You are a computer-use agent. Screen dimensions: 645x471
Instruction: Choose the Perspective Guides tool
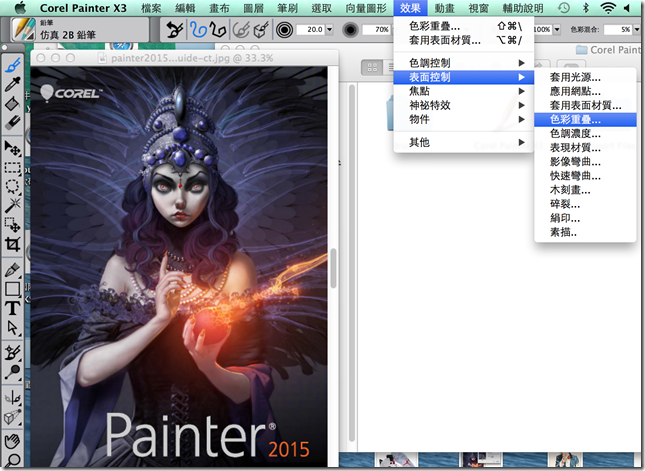pyautogui.click(x=12, y=416)
